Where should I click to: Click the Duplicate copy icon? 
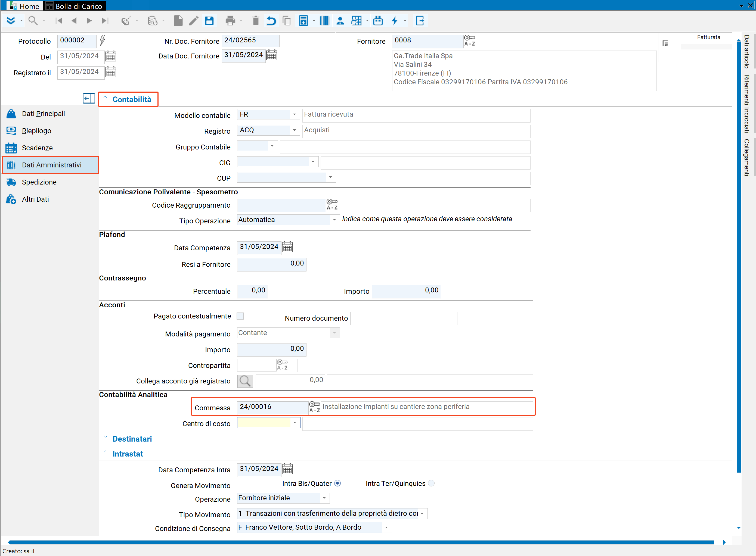(x=287, y=21)
